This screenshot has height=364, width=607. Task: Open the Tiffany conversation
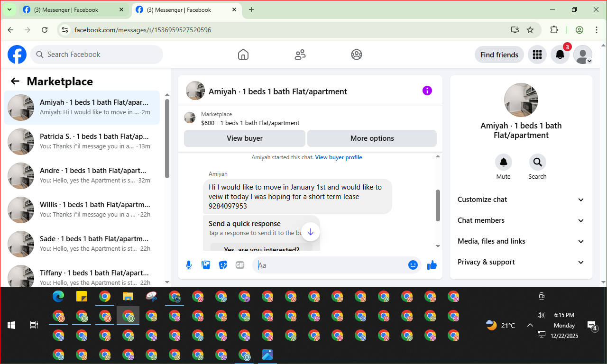coord(82,275)
